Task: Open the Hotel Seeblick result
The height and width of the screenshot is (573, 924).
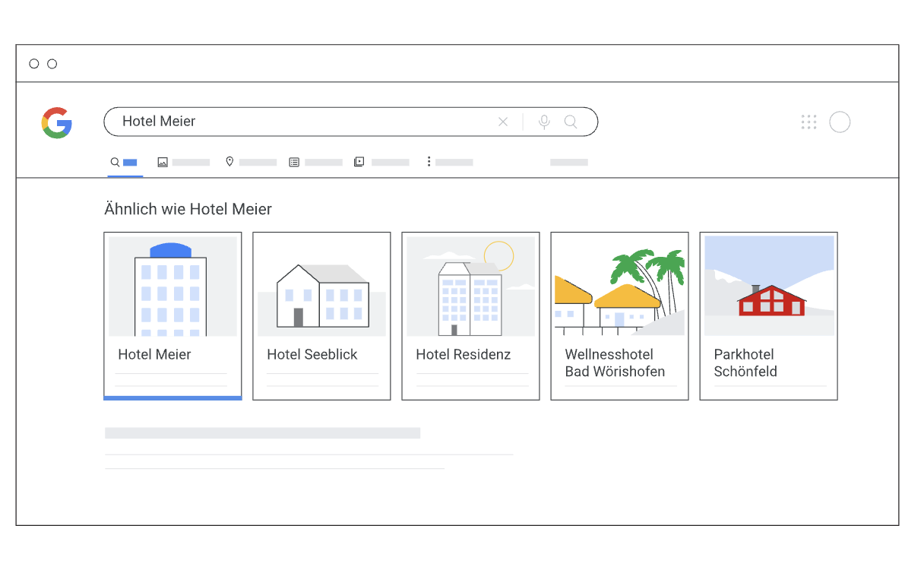Action: point(321,315)
